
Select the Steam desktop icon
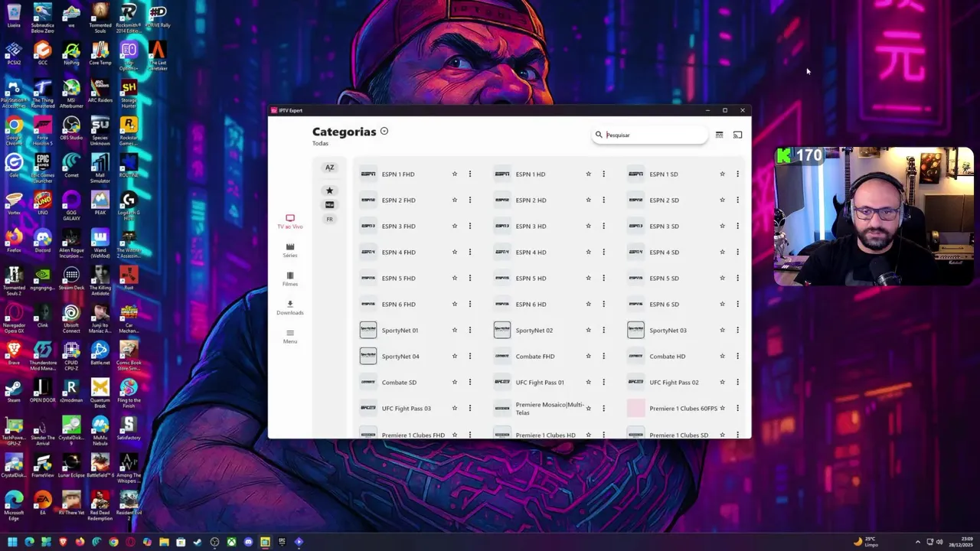(14, 390)
